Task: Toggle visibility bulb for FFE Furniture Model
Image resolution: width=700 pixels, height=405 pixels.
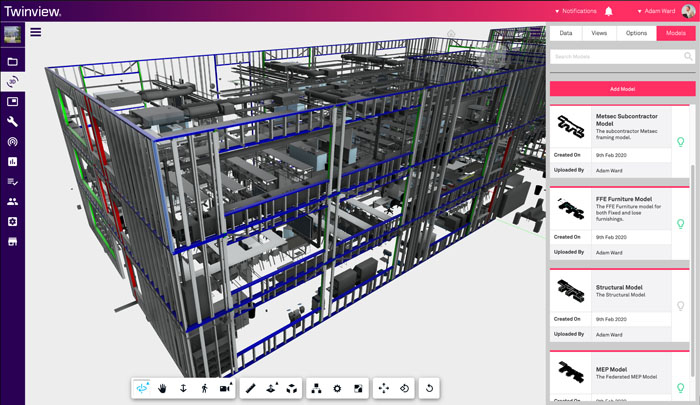Action: pyautogui.click(x=680, y=223)
